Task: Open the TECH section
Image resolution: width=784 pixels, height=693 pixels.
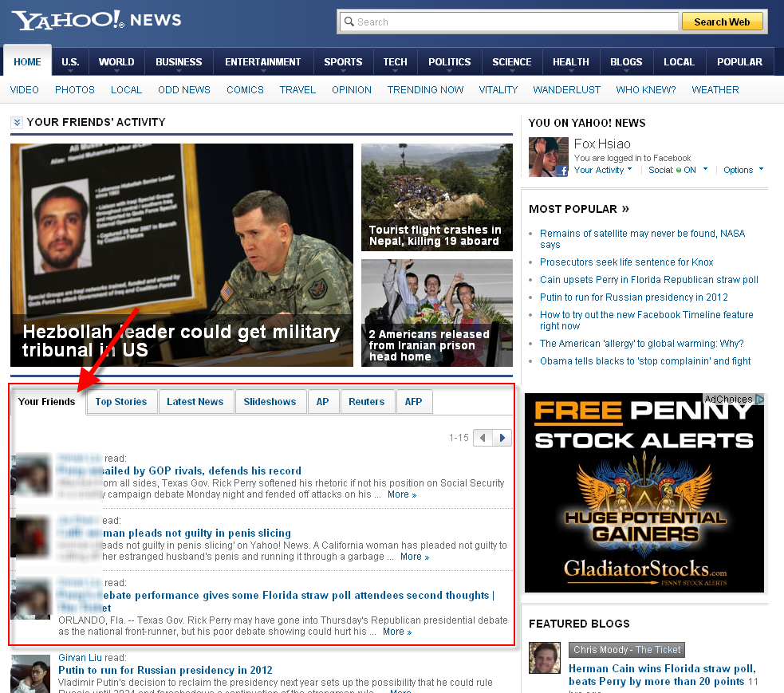Action: coord(395,62)
